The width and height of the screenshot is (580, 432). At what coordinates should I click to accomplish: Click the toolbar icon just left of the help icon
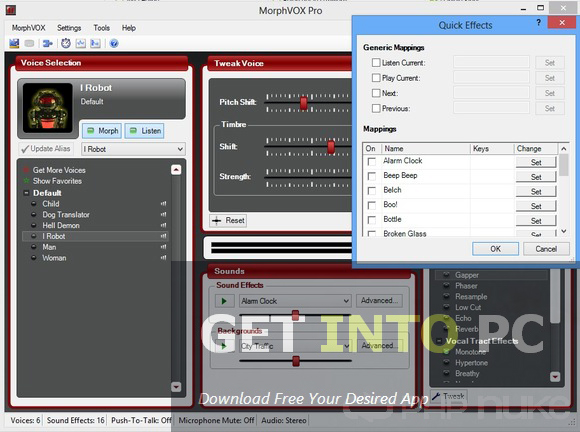[95, 43]
